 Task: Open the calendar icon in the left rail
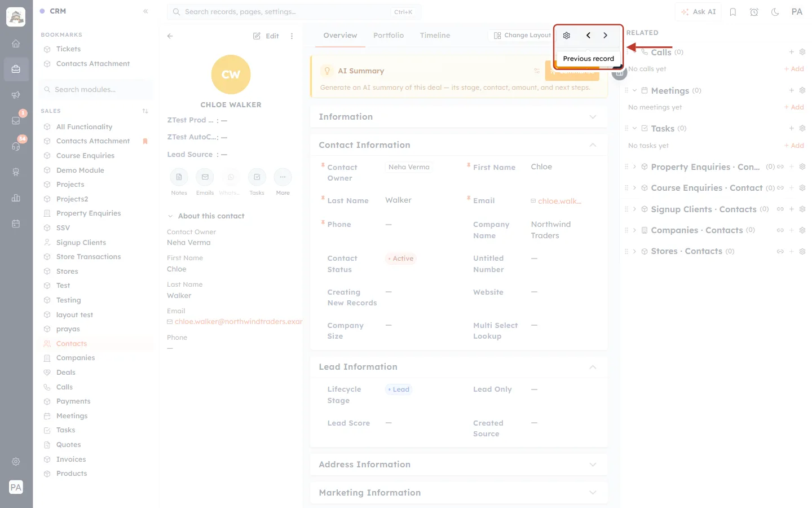(x=16, y=224)
